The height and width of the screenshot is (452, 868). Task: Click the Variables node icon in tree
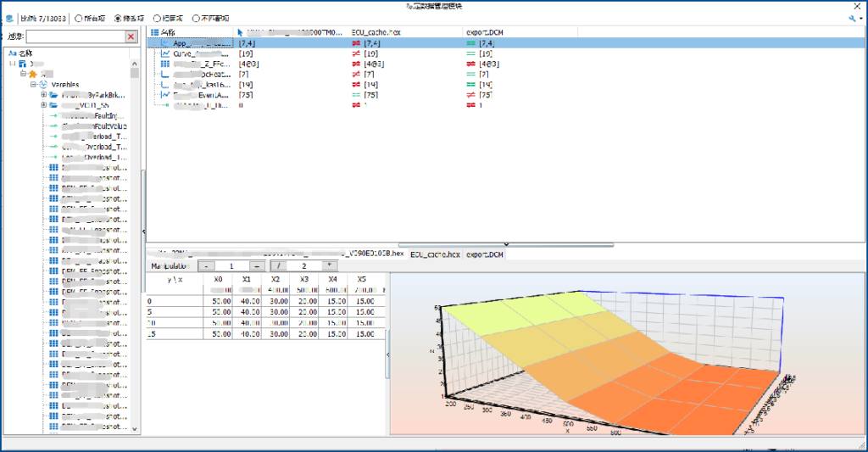click(43, 85)
